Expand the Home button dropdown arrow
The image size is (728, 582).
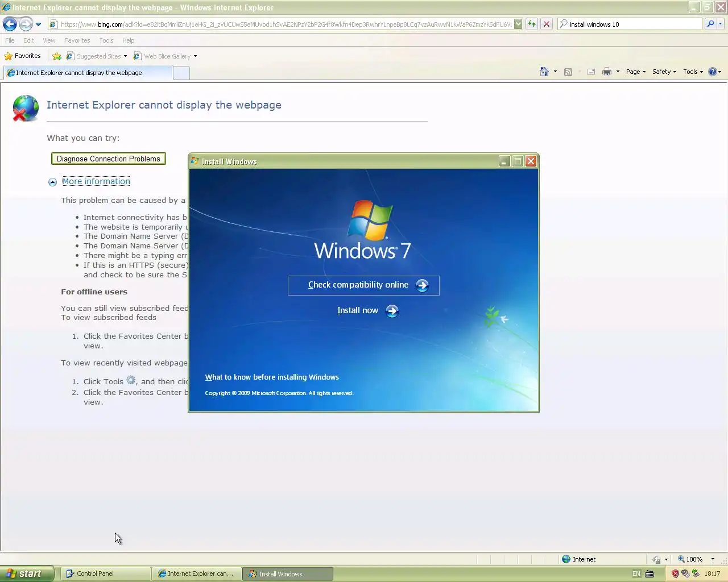pos(555,72)
